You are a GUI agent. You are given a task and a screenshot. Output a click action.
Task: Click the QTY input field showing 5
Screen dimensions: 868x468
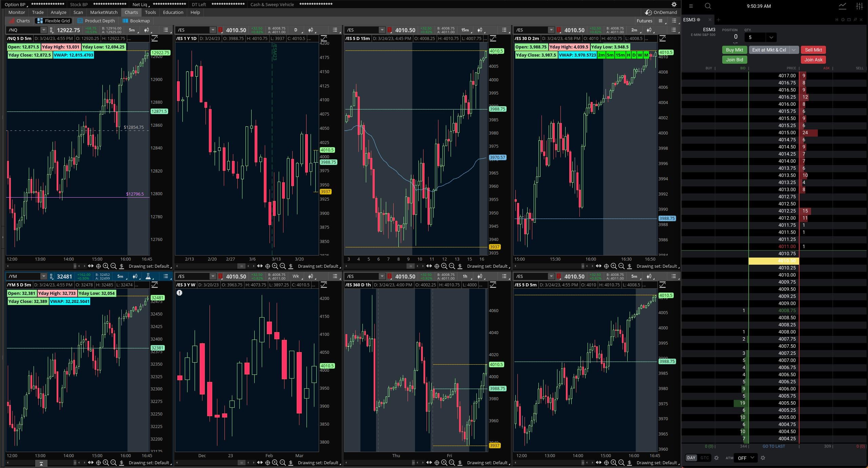click(756, 37)
